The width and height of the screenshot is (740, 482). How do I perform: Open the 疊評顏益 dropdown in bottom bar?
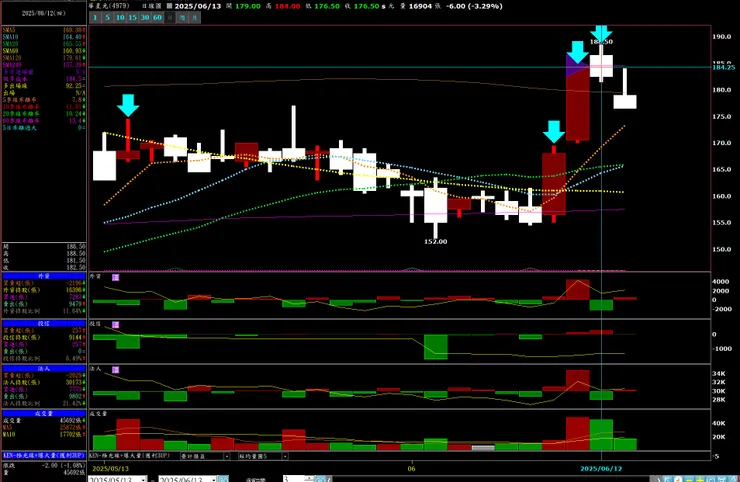click(x=227, y=457)
